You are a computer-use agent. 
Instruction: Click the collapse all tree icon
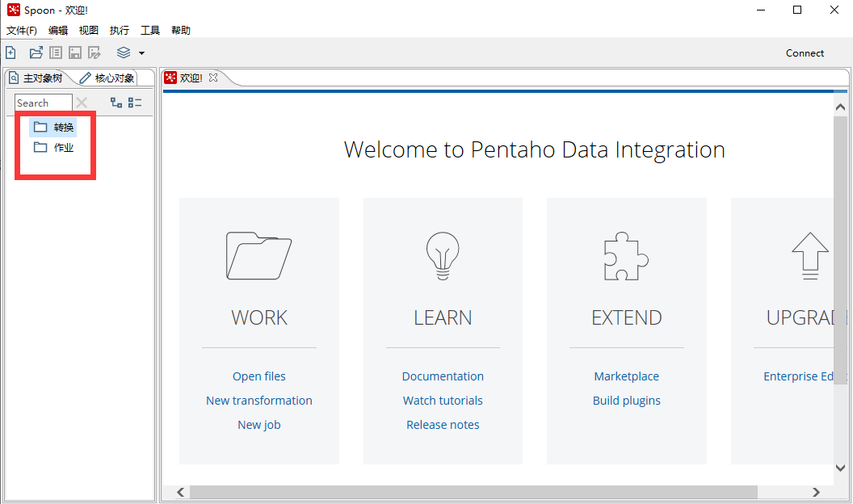tap(135, 103)
